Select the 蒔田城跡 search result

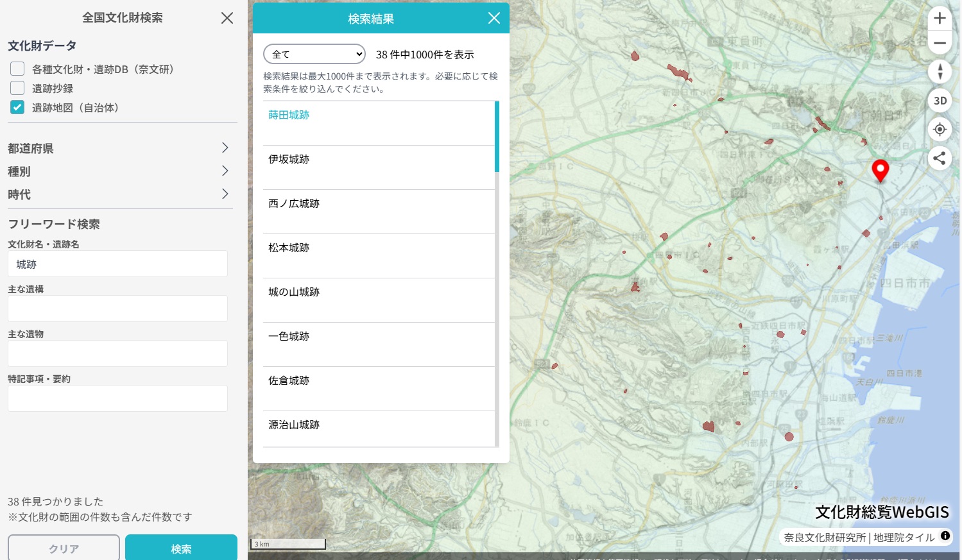click(x=288, y=115)
